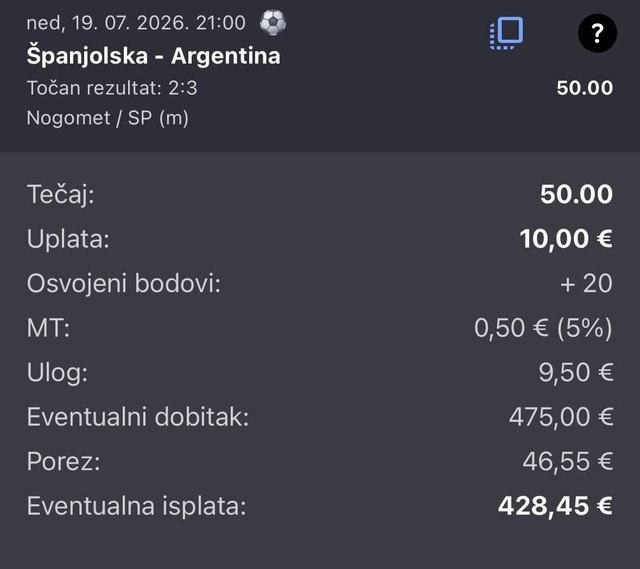Tap the match date ned, 19. 07. 2026. 21:00
The image size is (640, 569).
click(136, 23)
